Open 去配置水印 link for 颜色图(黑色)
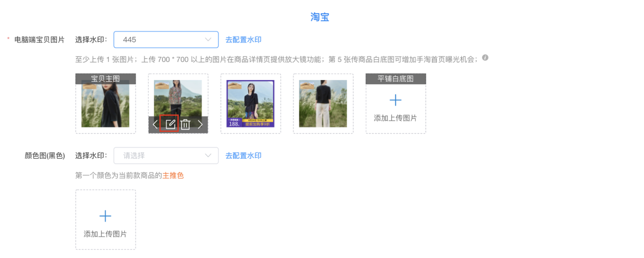Viewport: 644px width, 258px height. [x=244, y=156]
